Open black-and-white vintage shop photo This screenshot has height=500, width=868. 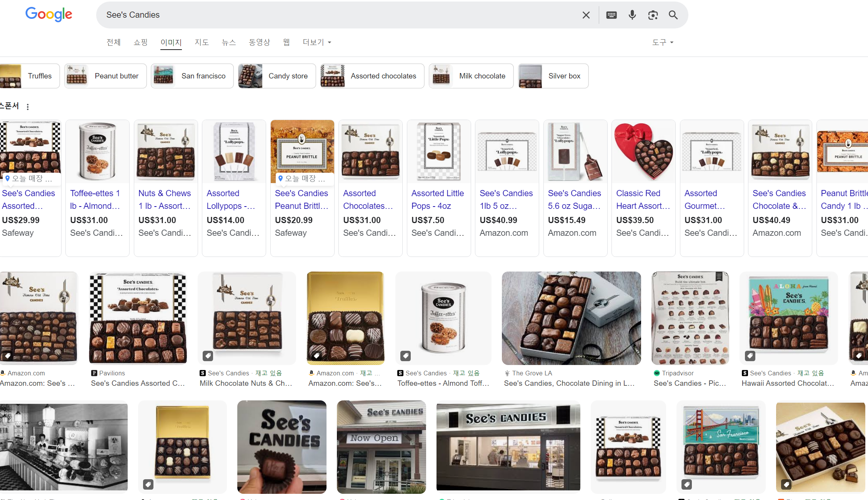pos(64,447)
